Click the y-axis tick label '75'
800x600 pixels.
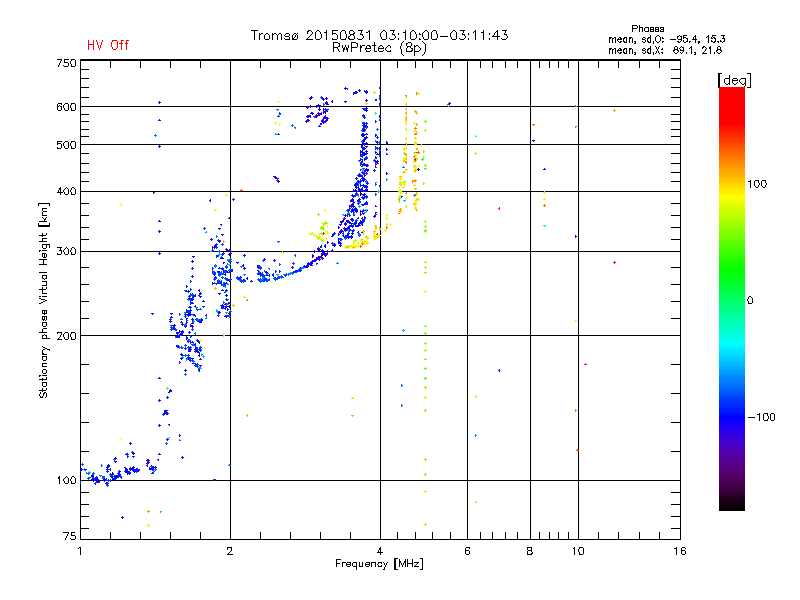[70, 536]
